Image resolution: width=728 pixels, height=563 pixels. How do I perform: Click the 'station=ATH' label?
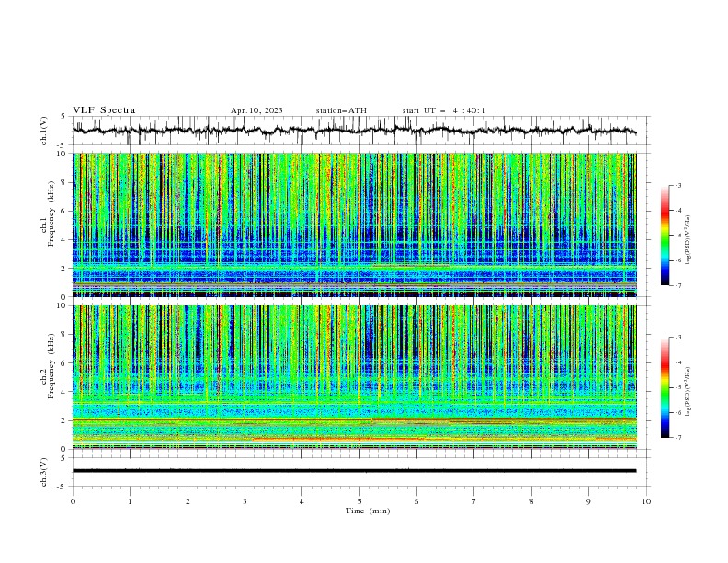point(341,110)
